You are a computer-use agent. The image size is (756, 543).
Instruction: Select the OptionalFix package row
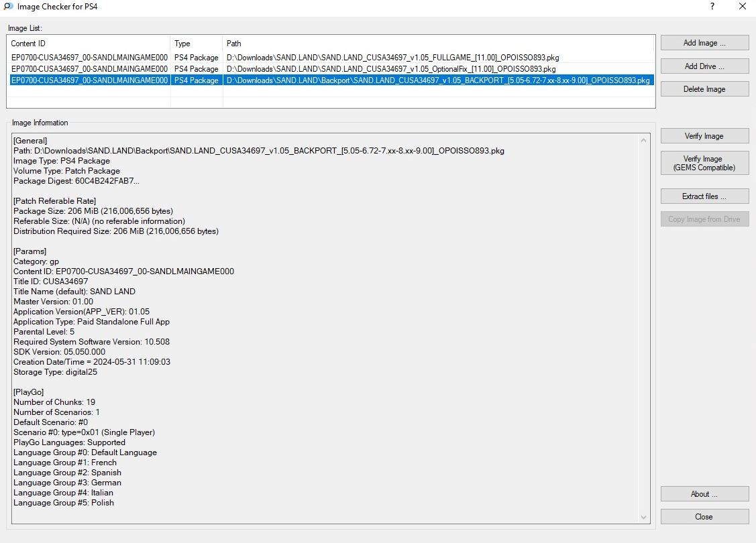331,69
